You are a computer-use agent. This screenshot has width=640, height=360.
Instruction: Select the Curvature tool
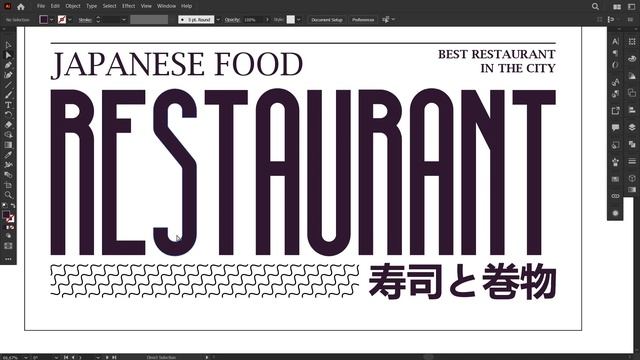coord(8,75)
